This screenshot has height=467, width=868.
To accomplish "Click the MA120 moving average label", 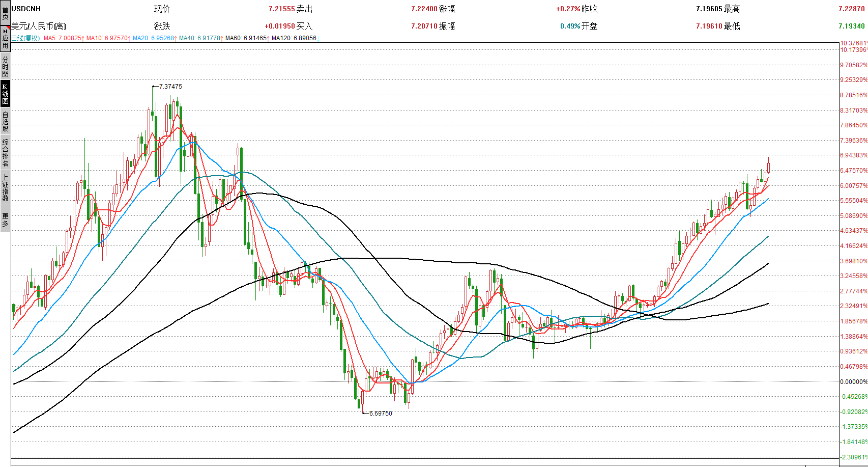I will [294, 38].
